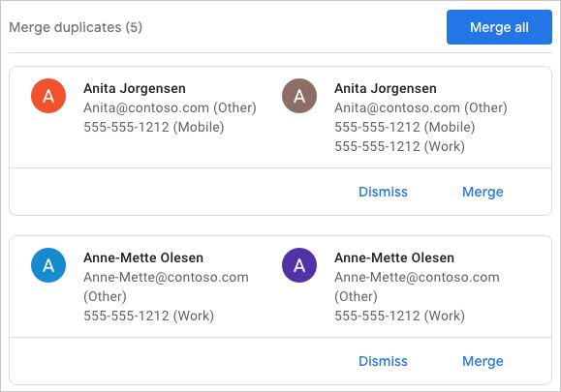
Task: Click the Merge all button
Action: tap(499, 27)
